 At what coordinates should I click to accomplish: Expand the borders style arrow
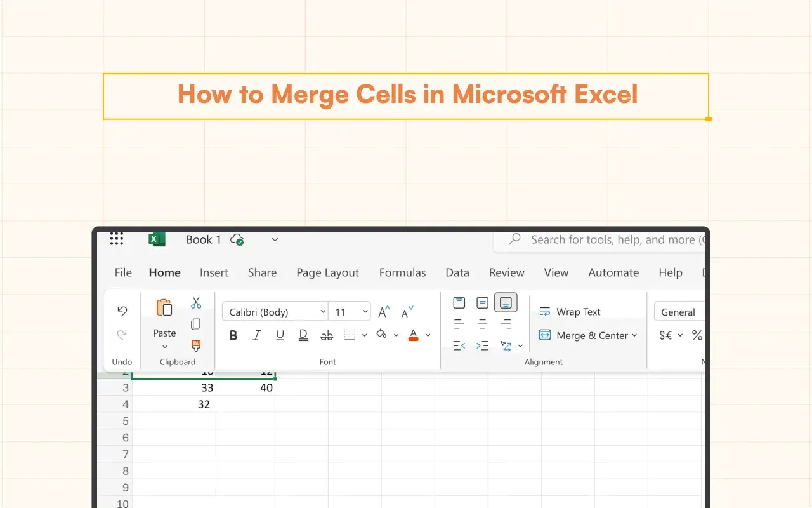point(365,335)
